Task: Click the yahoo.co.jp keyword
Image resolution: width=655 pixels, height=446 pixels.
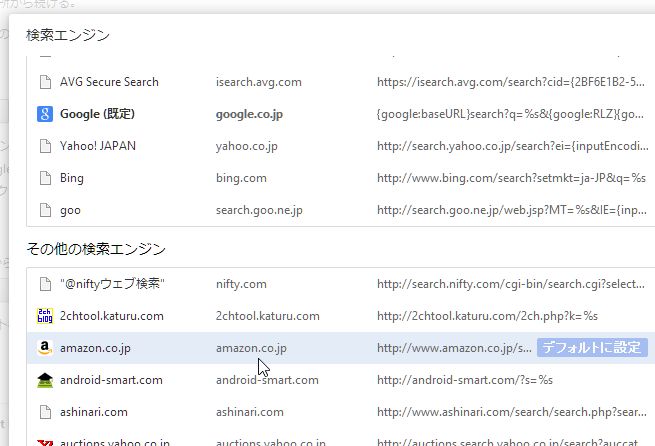Action: 246,147
